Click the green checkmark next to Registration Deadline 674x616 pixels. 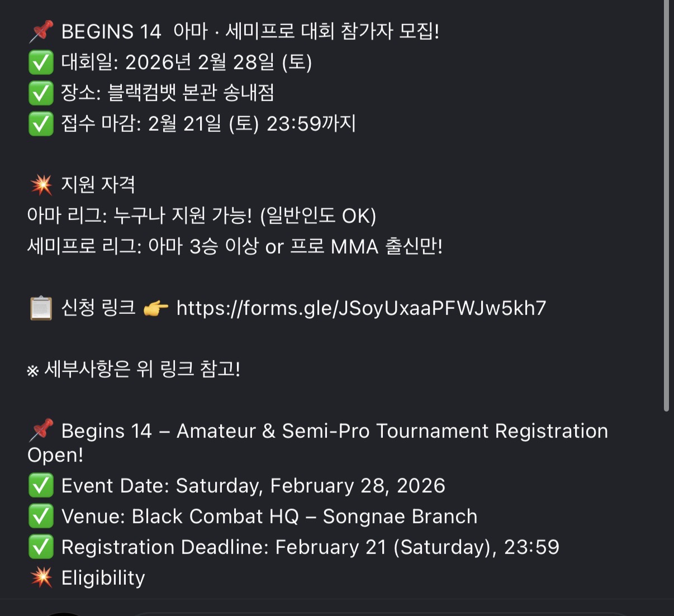tap(41, 547)
